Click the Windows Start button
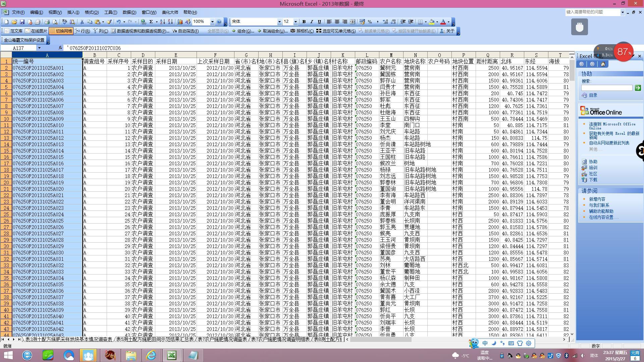 click(x=8, y=355)
